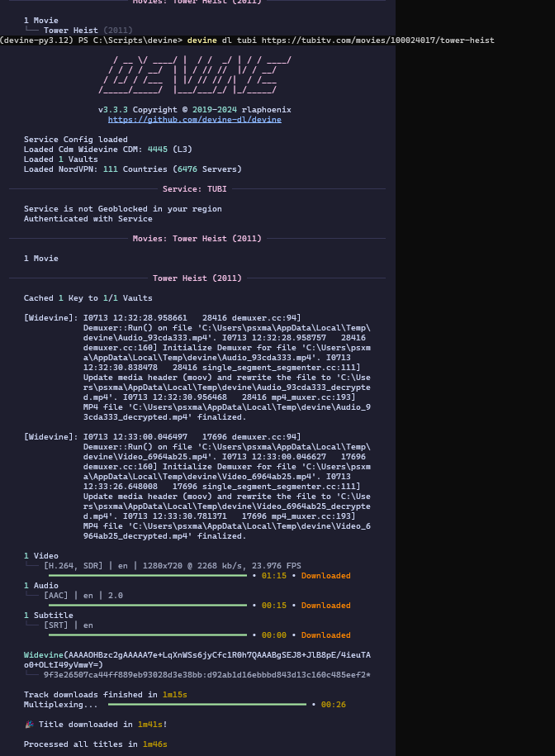Click the party popper emoji icon
Screen dimensions: 555x756
(29, 724)
